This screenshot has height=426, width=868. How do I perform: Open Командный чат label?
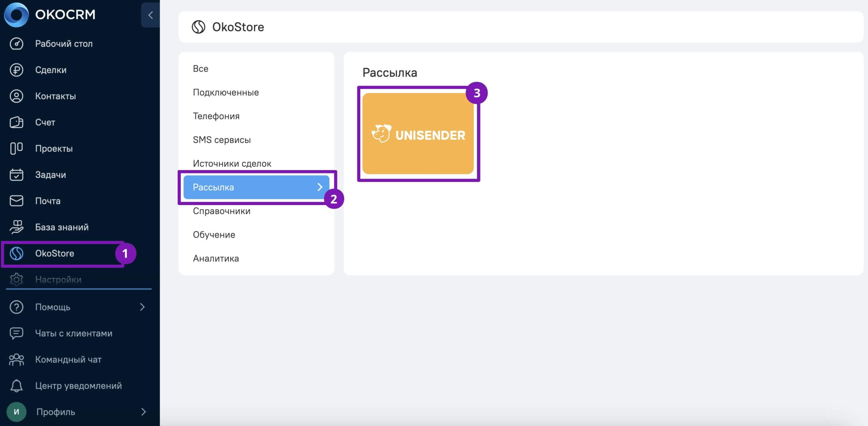pyautogui.click(x=68, y=359)
